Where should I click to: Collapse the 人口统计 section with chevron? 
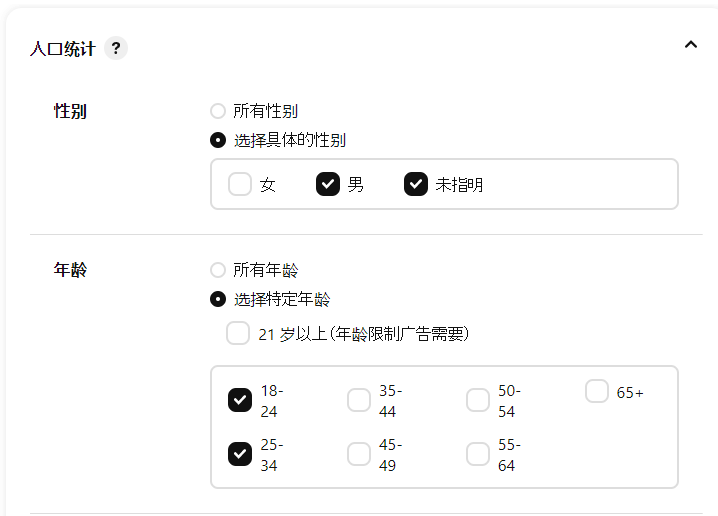pos(691,45)
